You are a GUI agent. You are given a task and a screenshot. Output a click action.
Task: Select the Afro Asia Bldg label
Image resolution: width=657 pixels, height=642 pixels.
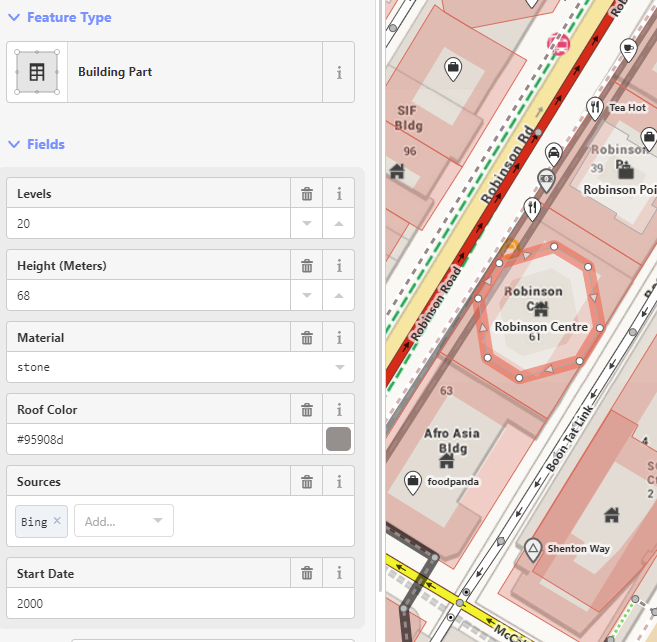[452, 441]
